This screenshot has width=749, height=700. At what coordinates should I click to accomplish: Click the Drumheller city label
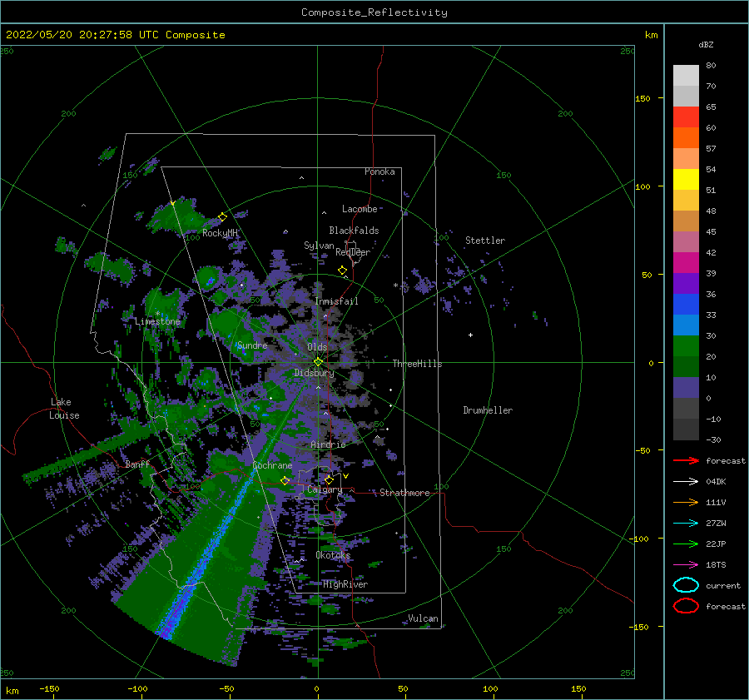pos(488,410)
